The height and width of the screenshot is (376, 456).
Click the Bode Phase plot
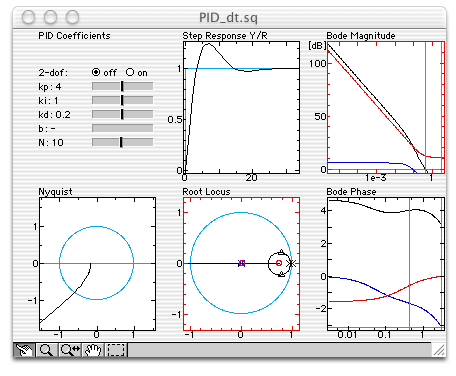pos(386,264)
